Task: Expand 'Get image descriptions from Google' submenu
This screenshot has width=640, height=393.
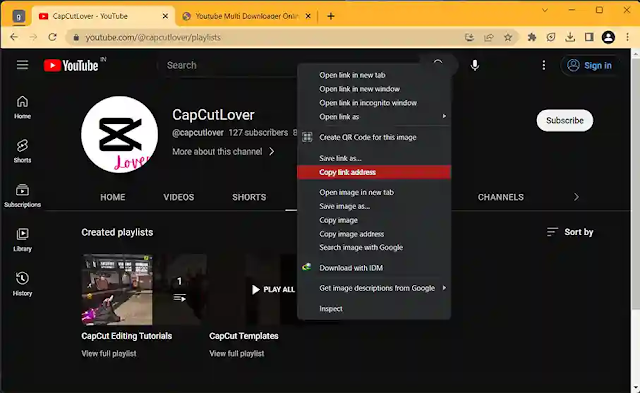Action: (x=374, y=288)
